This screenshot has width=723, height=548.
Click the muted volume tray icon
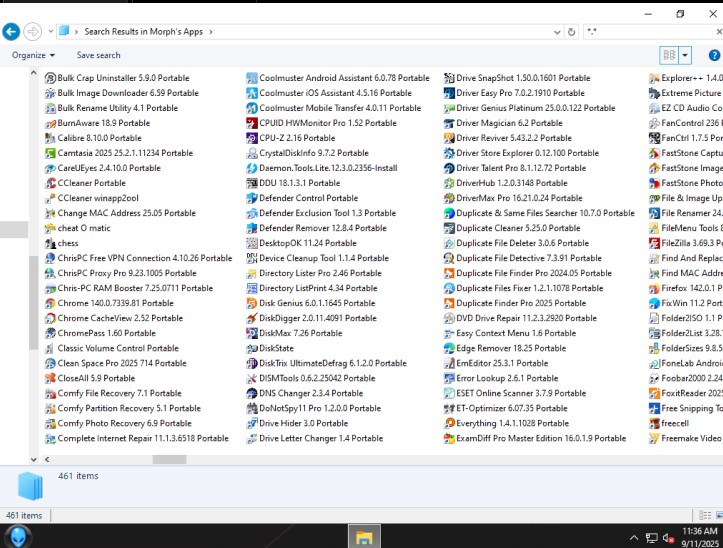point(668,538)
